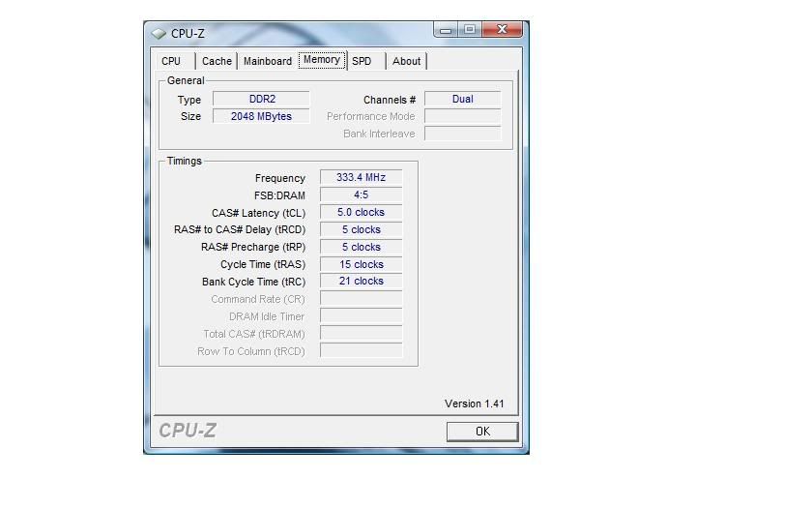
Task: Click the CPU-Z title bar icon
Action: [x=159, y=34]
